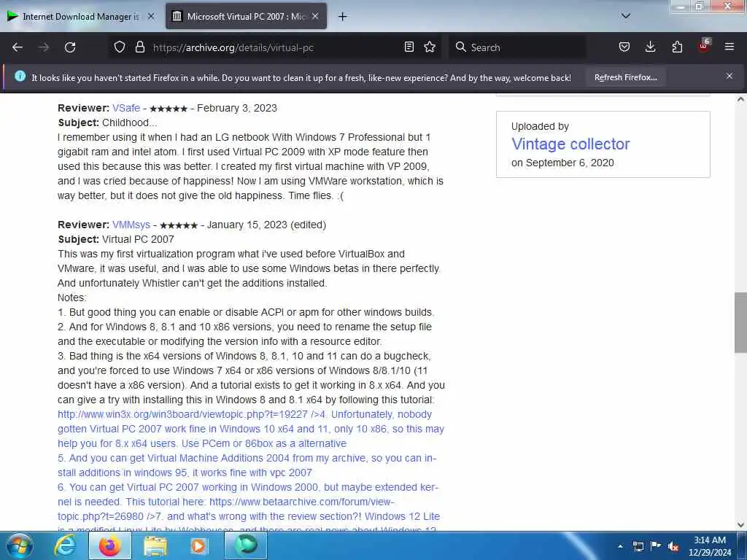Open reviewer VSafe profile link
This screenshot has height=560, width=747.
[126, 108]
